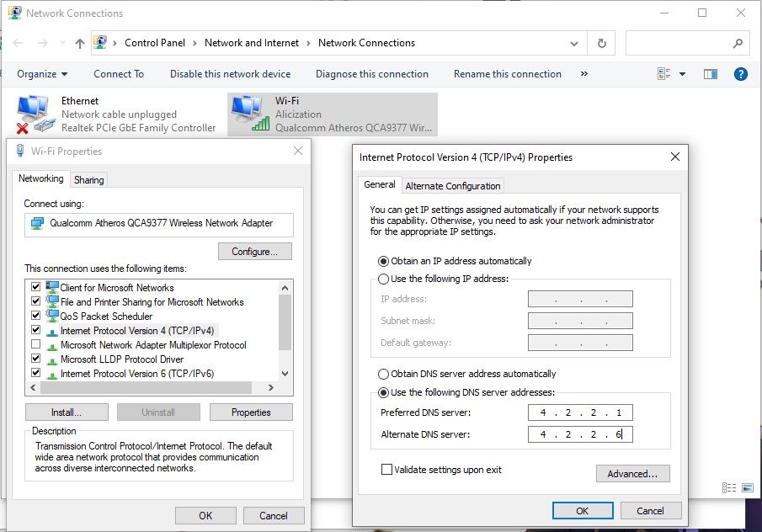The width and height of the screenshot is (762, 532).
Task: Refresh the Network Connections view
Action: (x=602, y=43)
